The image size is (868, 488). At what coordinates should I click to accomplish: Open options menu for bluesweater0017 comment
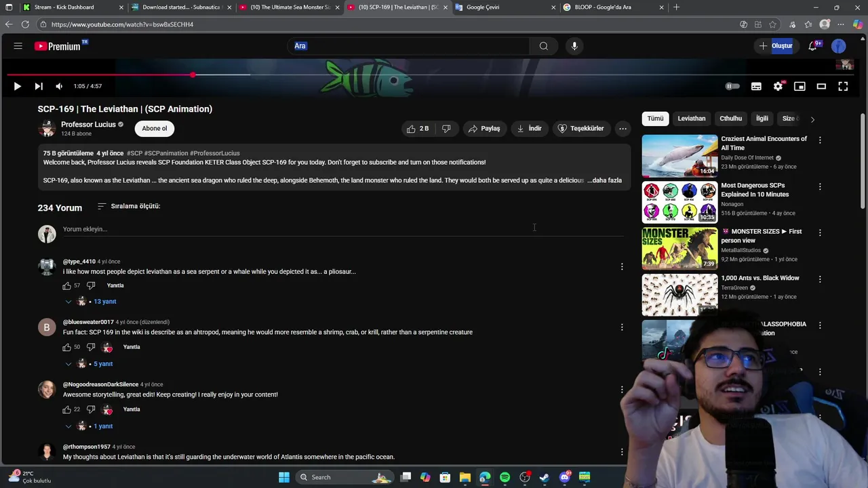pos(622,327)
